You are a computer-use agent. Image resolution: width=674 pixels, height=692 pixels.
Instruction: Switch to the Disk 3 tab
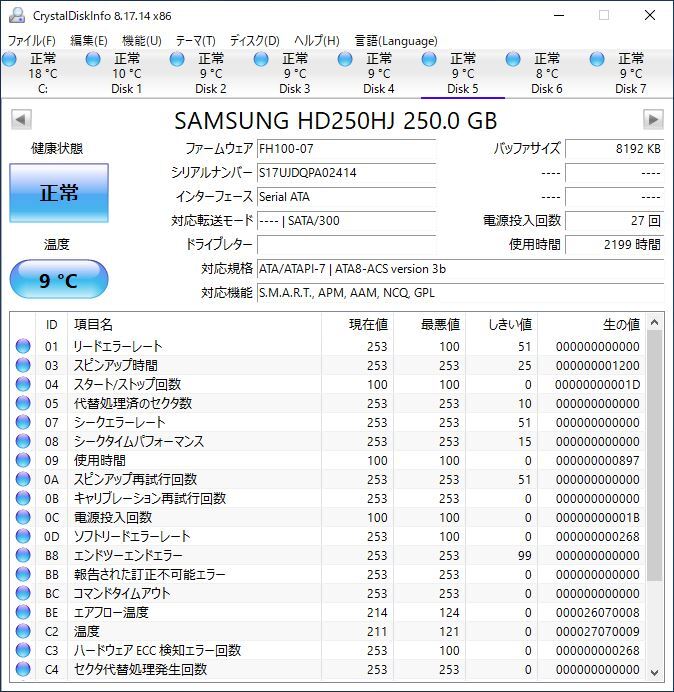pos(294,73)
